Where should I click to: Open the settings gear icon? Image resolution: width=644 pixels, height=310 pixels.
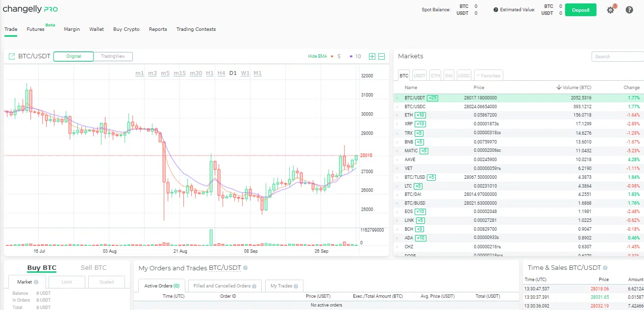[x=610, y=10]
